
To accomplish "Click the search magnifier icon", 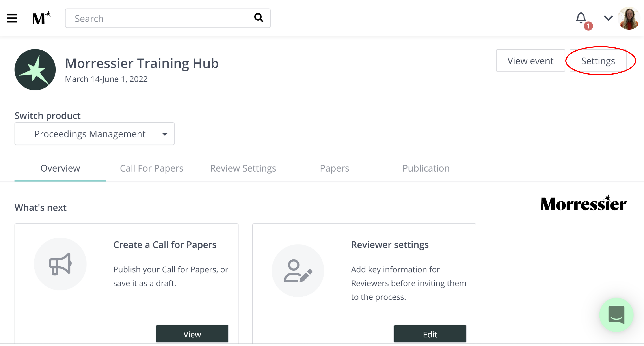I will [259, 18].
